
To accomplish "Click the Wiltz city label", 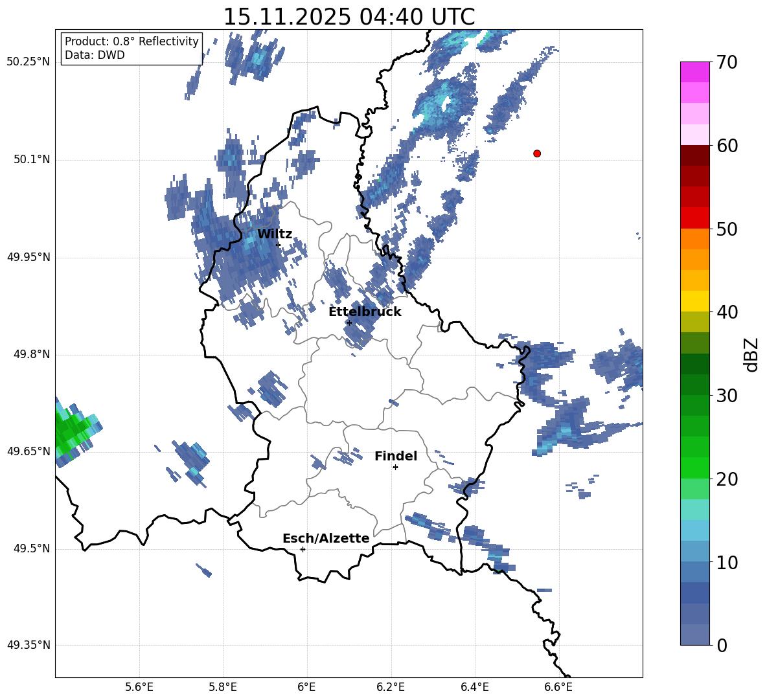I will coord(275,234).
